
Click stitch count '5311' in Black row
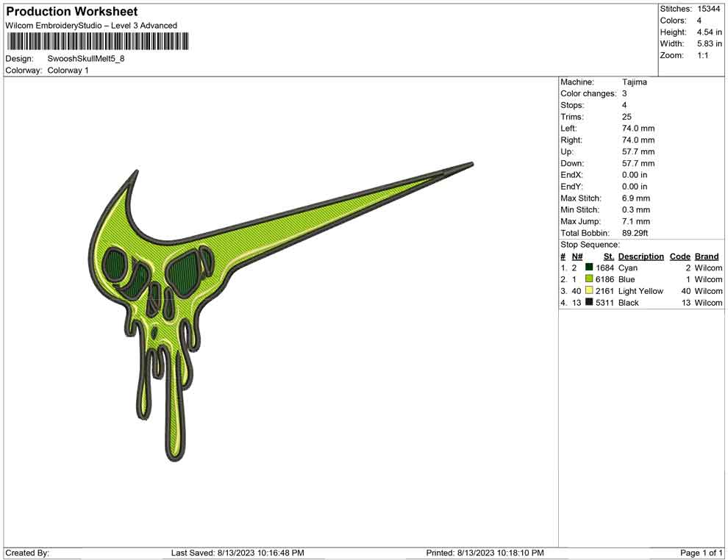(605, 303)
